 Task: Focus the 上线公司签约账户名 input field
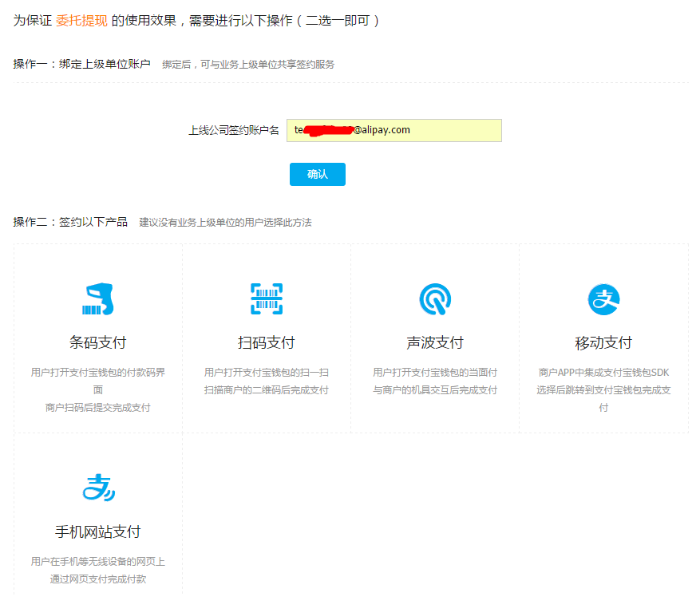pyautogui.click(x=394, y=130)
